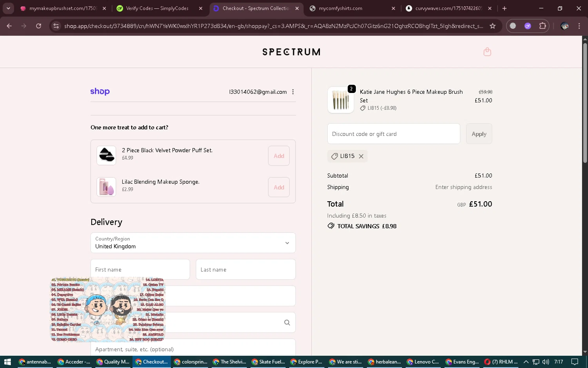Click the Powder Puff Set product thumbnail

[x=106, y=155]
